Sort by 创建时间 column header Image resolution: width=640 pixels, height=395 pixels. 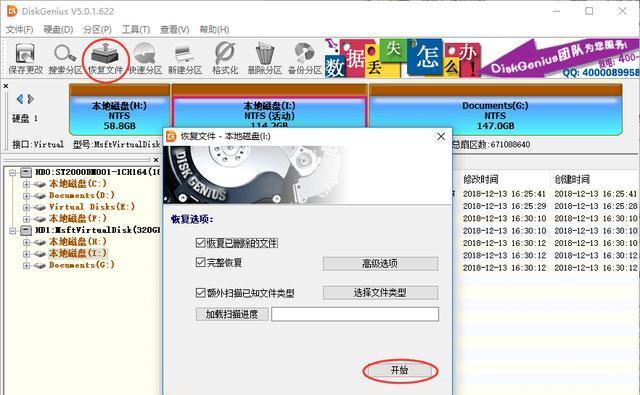[572, 179]
